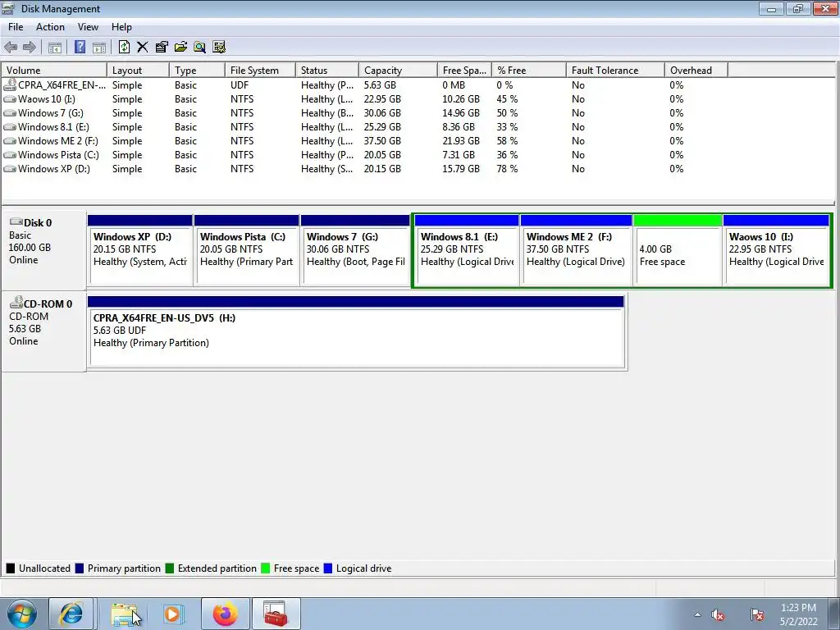Click the Open folder toolbar icon

[180, 47]
